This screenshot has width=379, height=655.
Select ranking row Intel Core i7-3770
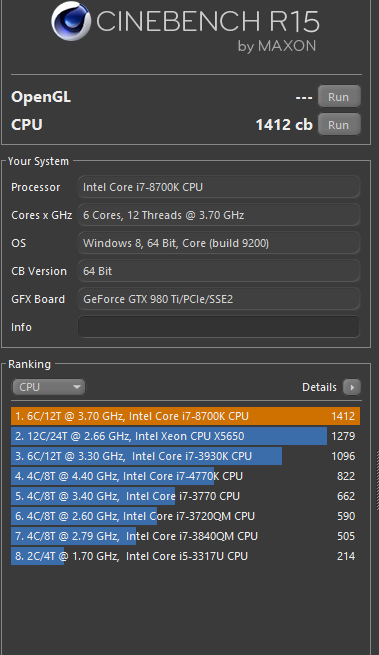point(185,496)
